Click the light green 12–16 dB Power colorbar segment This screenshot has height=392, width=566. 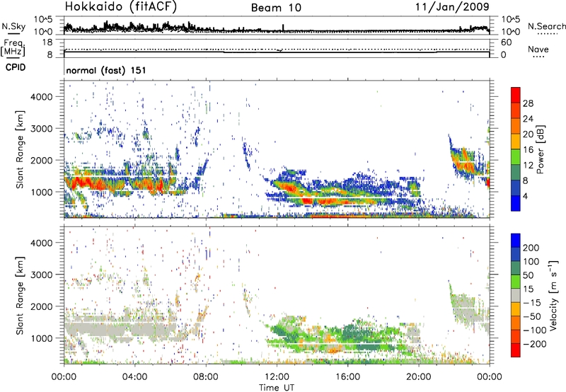coord(516,156)
